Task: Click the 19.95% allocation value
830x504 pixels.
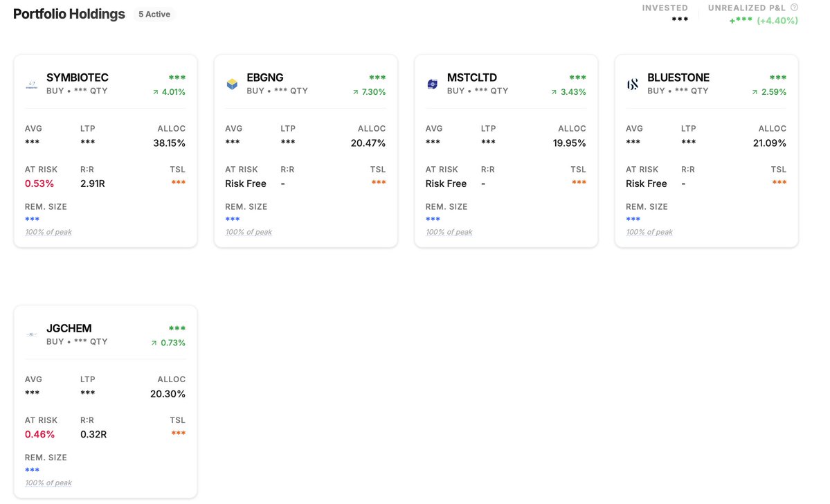Action: coord(570,143)
